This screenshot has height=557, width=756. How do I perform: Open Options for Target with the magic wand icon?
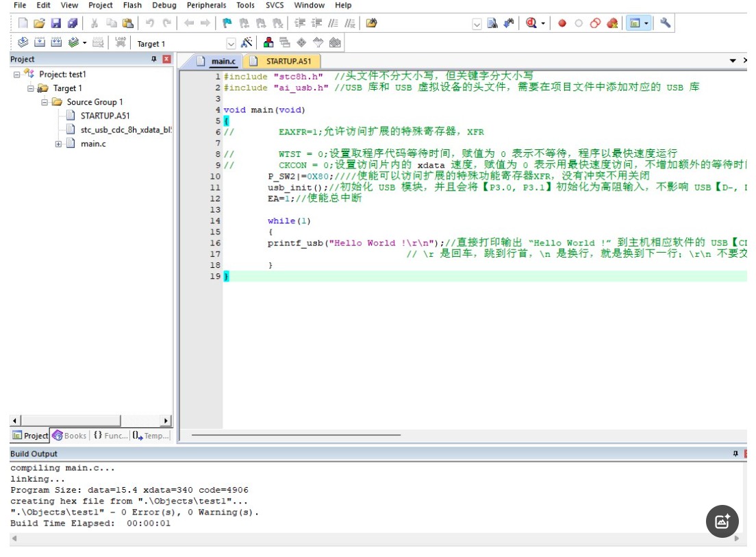(247, 42)
